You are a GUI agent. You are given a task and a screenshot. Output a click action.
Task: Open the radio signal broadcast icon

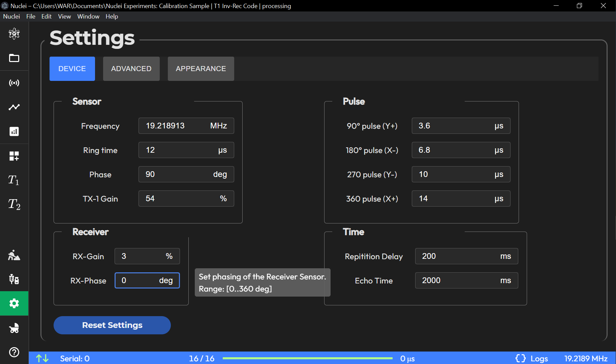(14, 83)
